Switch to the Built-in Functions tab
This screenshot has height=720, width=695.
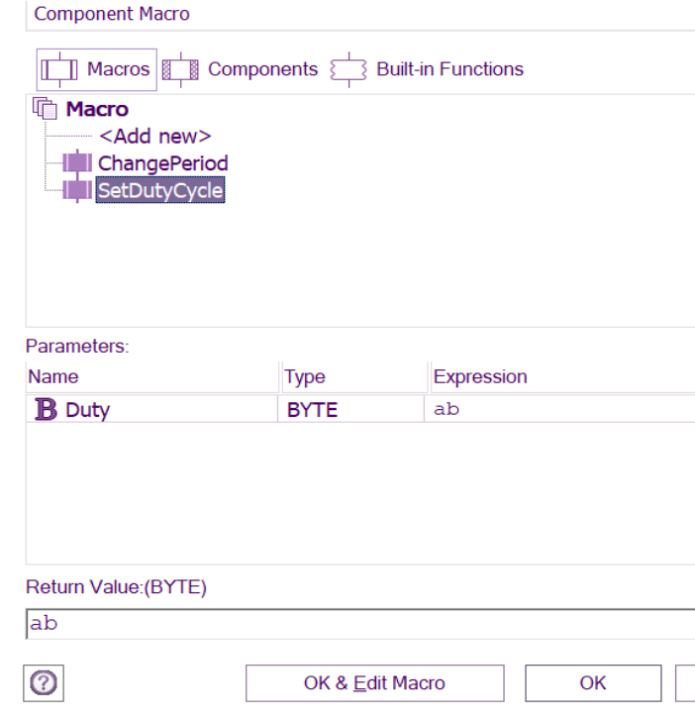click(449, 70)
